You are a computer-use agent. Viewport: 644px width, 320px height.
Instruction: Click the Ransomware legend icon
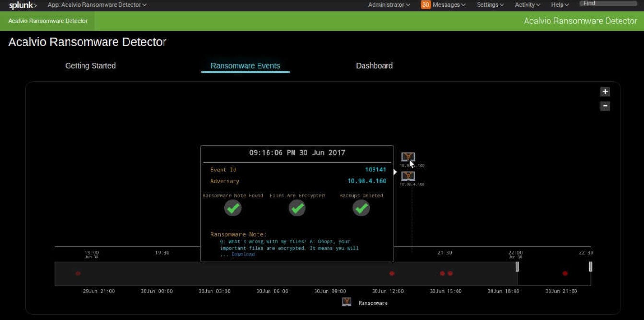point(347,302)
